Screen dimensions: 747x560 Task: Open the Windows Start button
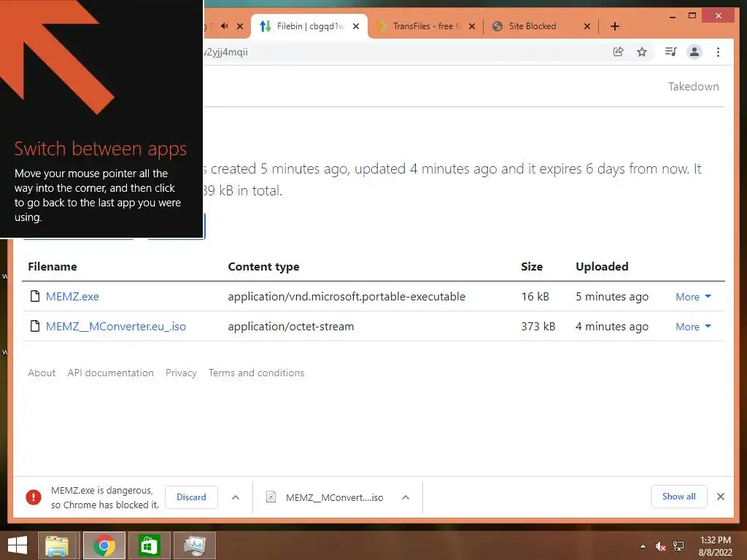18,545
